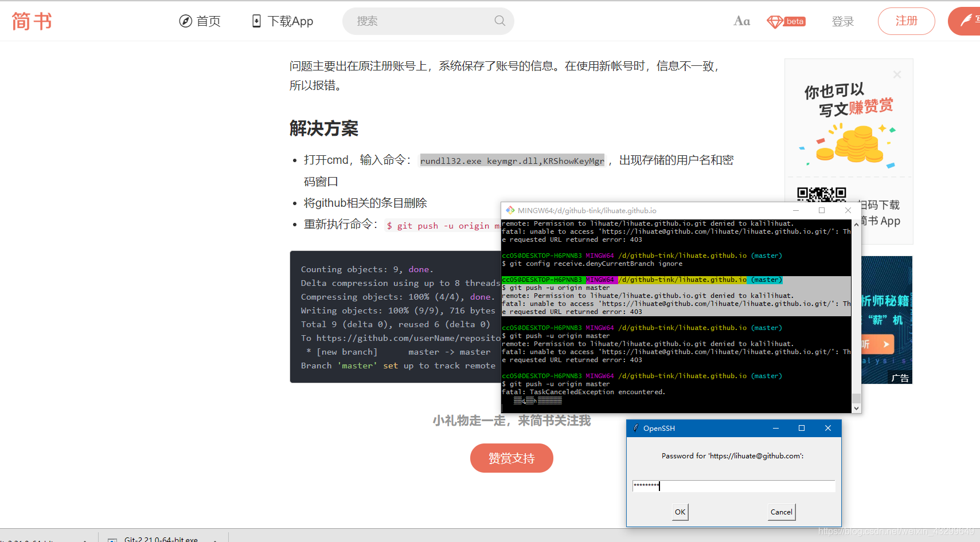Screen dimensions: 980x542
Task: Click the 登录 login link
Action: pyautogui.click(x=843, y=21)
